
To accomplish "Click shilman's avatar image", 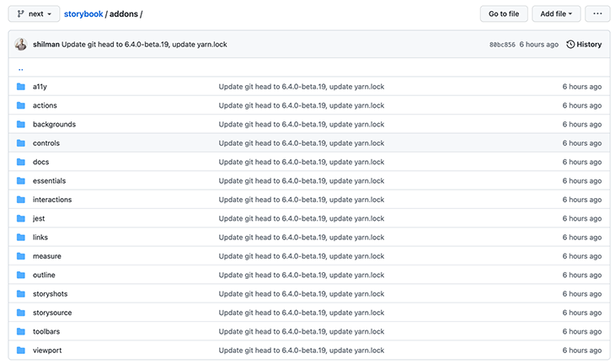I will pos(21,44).
